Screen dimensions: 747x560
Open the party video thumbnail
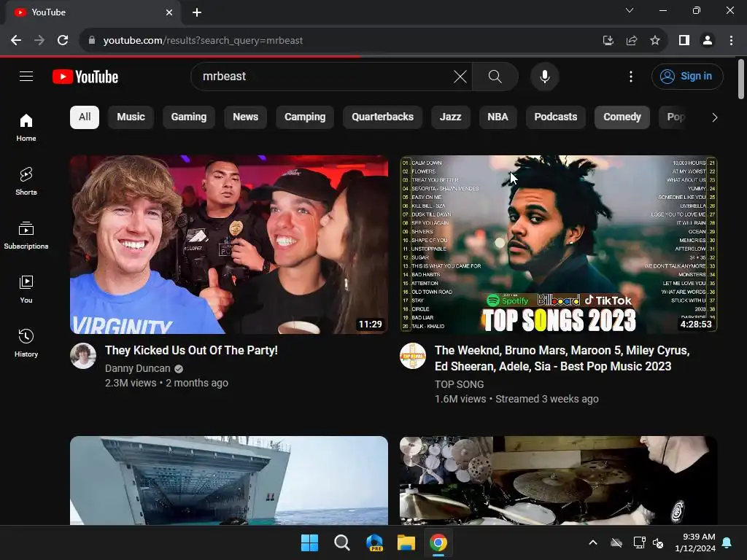click(x=228, y=244)
